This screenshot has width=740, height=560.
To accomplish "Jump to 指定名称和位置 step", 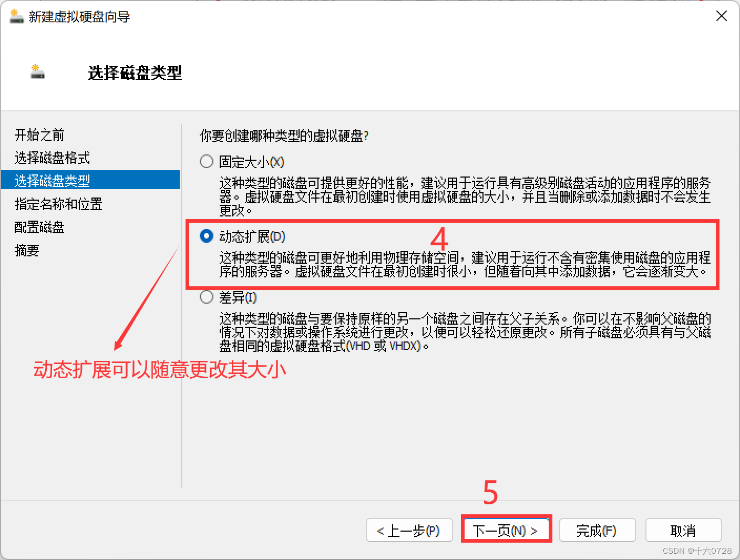I will tap(58, 204).
